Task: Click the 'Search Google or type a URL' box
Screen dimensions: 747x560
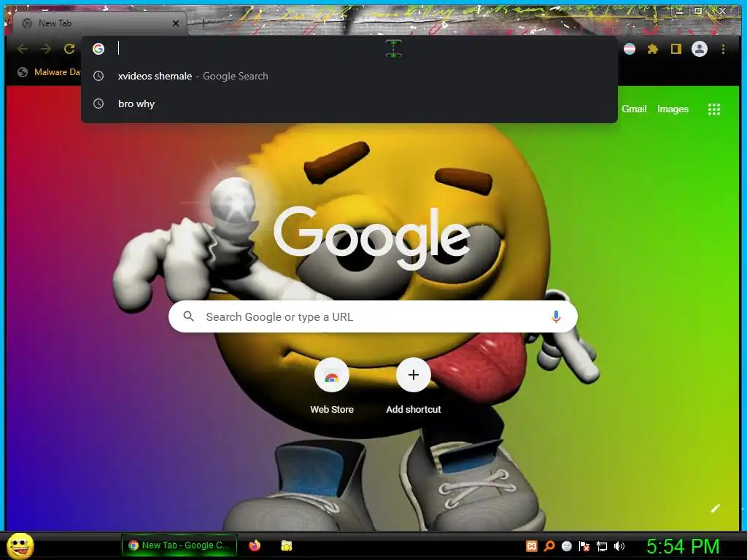Action: [x=373, y=316]
